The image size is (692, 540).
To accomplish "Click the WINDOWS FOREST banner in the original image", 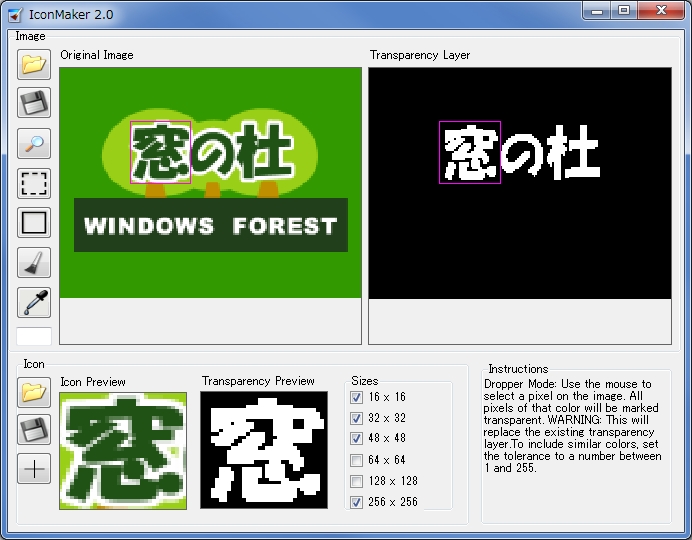I will click(211, 225).
